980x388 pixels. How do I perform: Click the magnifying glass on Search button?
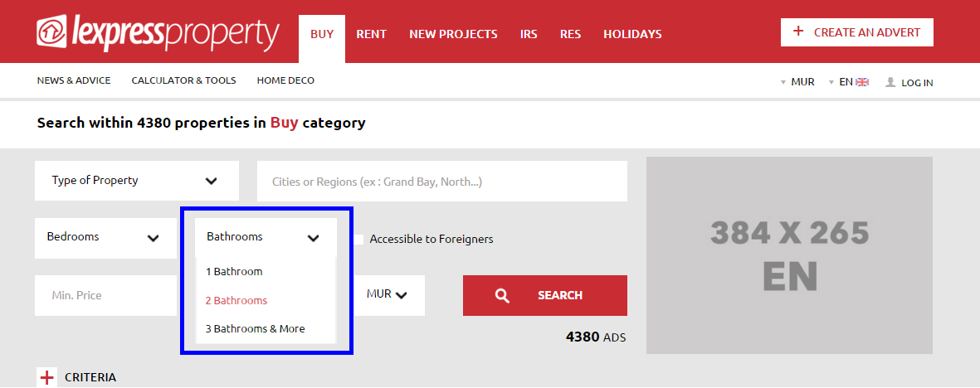502,295
